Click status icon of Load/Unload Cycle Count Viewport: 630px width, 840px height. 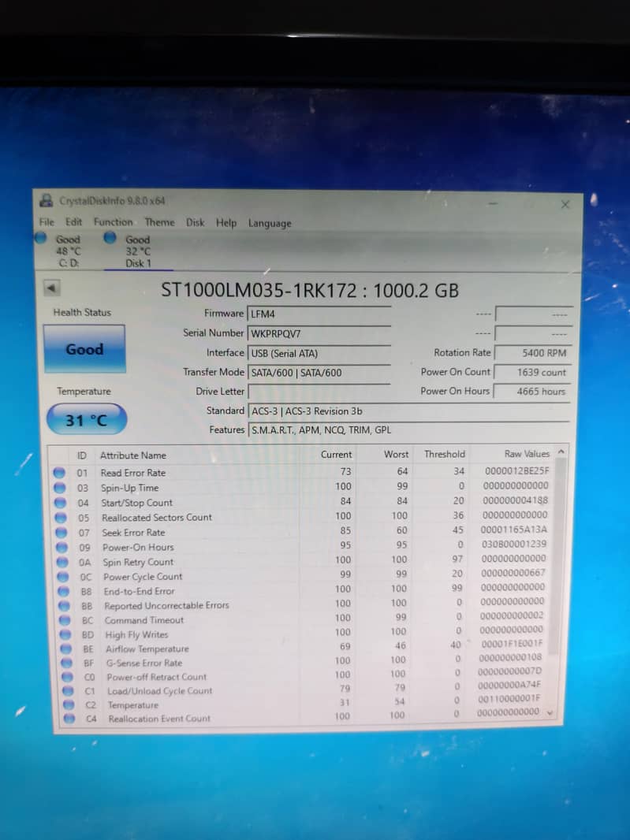pos(67,691)
